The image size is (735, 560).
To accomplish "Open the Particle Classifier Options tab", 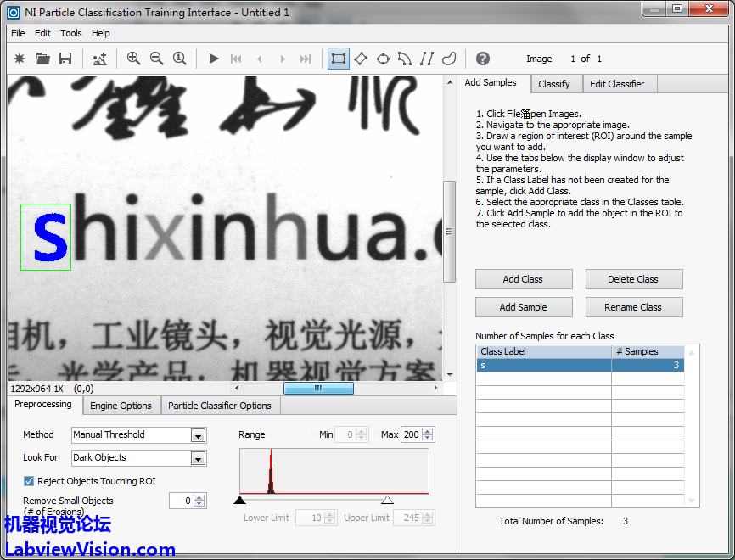I will point(220,406).
